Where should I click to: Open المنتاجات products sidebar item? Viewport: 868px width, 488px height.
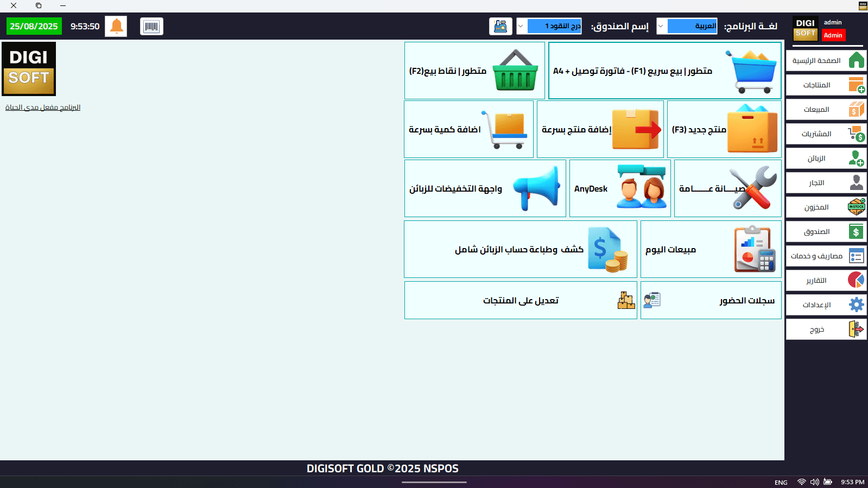(x=826, y=85)
